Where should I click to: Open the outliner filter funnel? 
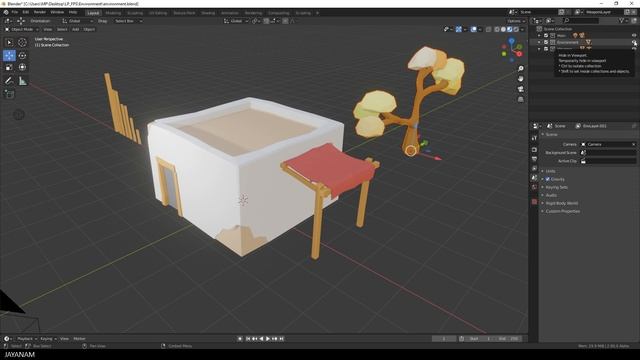point(622,20)
